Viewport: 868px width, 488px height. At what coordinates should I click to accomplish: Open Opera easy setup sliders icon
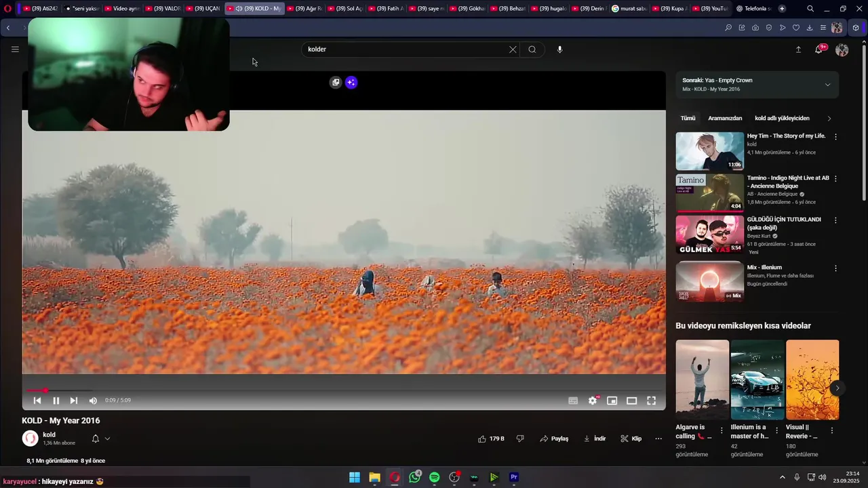[823, 28]
